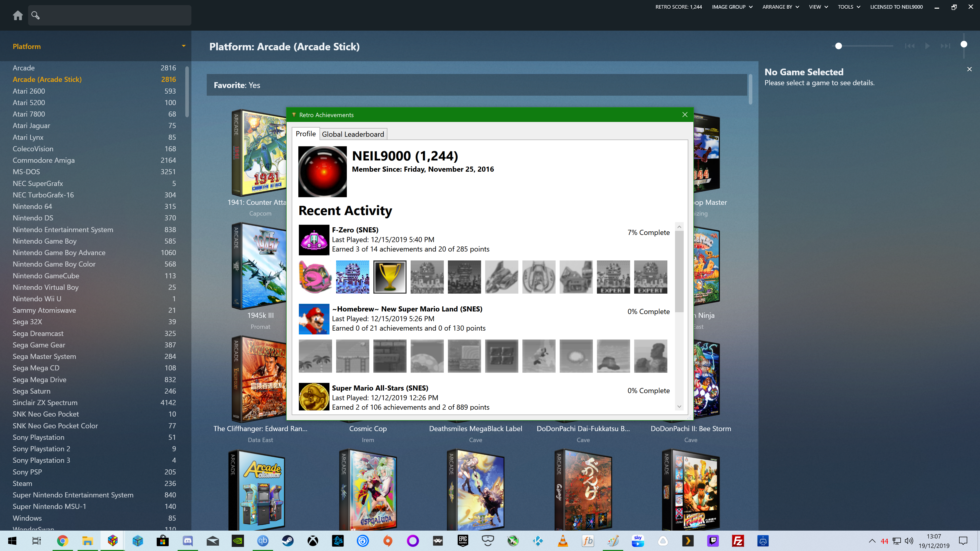
Task: Open the F-Zero game icon
Action: pyautogui.click(x=313, y=240)
